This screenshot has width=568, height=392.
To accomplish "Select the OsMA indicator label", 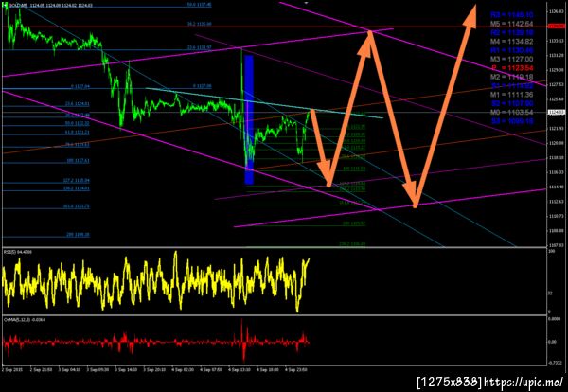I will pyautogui.click(x=25, y=320).
